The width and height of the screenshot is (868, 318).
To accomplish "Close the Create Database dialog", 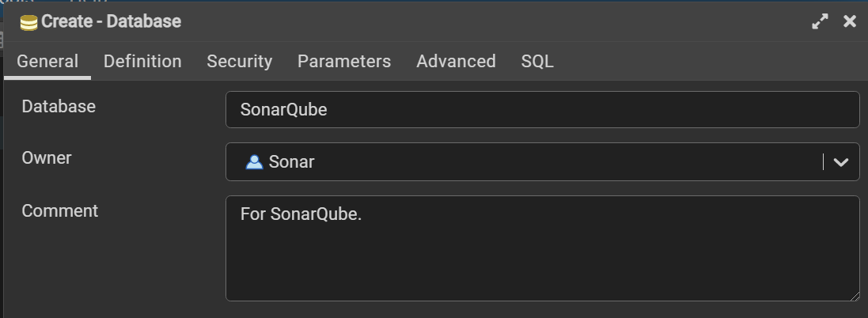I will (x=850, y=22).
